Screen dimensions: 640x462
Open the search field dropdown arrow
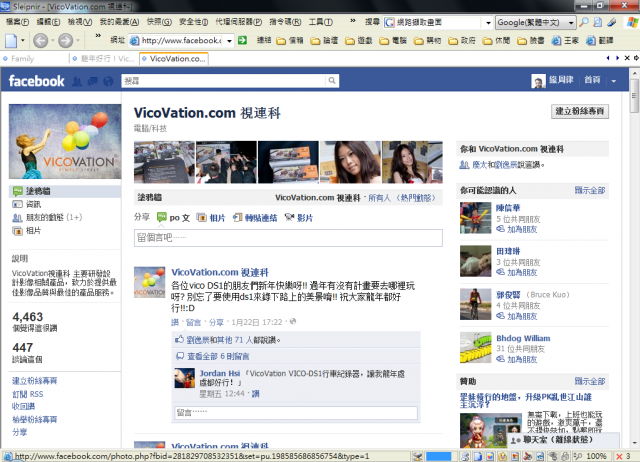point(488,23)
